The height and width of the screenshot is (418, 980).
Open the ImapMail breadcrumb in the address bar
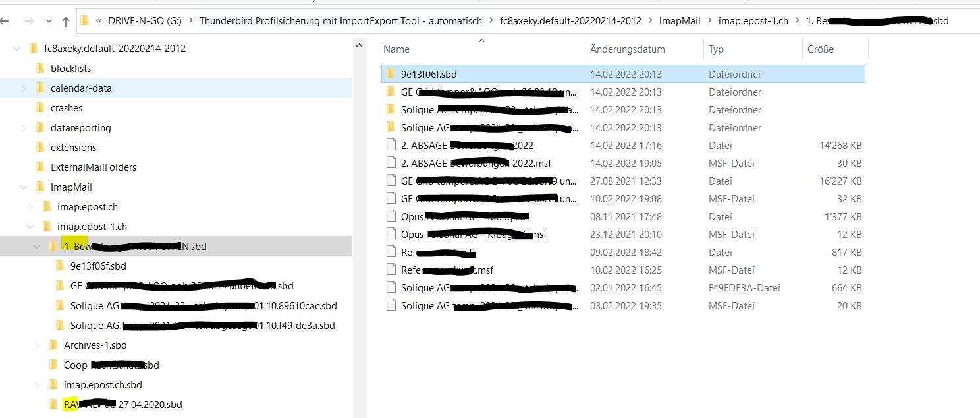(680, 21)
